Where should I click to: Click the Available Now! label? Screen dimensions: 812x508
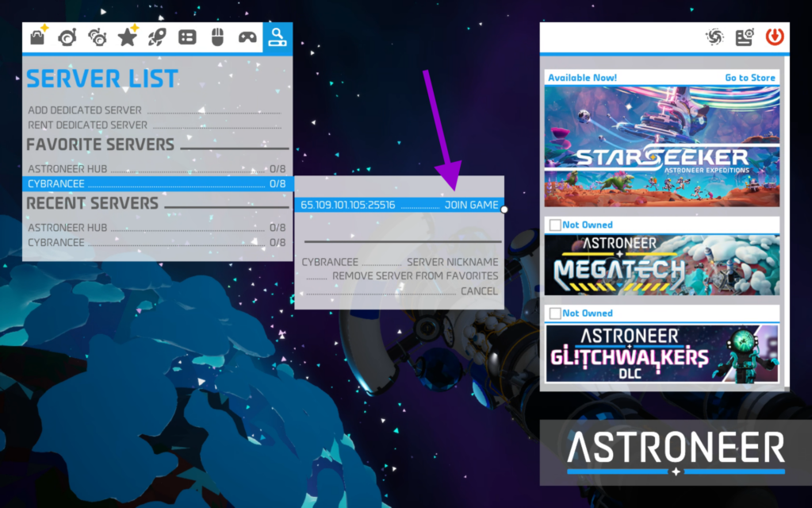coord(582,78)
